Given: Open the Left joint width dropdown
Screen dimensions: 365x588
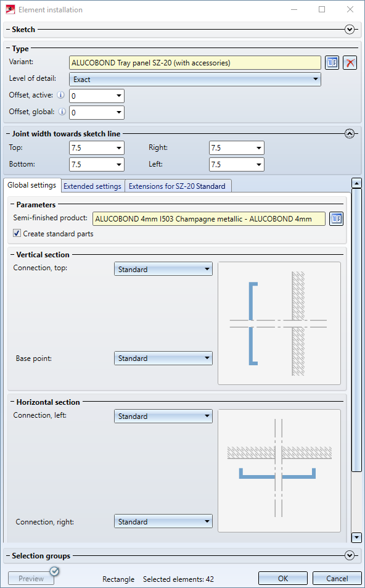Looking at the screenshot, I should pos(237,164).
